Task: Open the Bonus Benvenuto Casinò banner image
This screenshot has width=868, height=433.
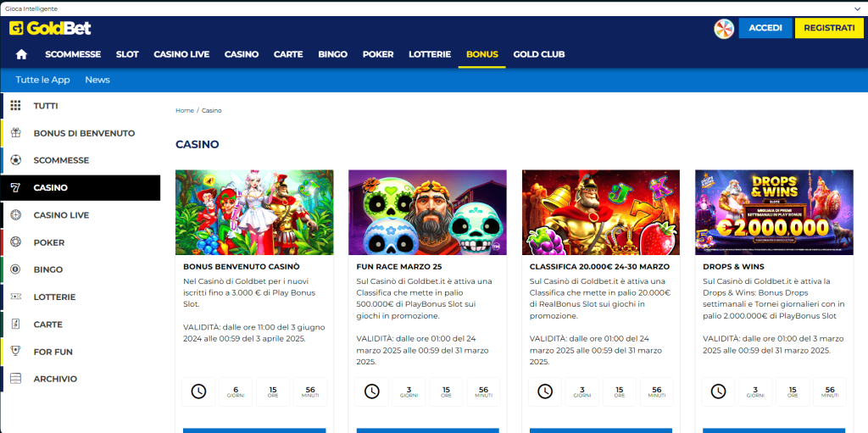Action: [254, 212]
